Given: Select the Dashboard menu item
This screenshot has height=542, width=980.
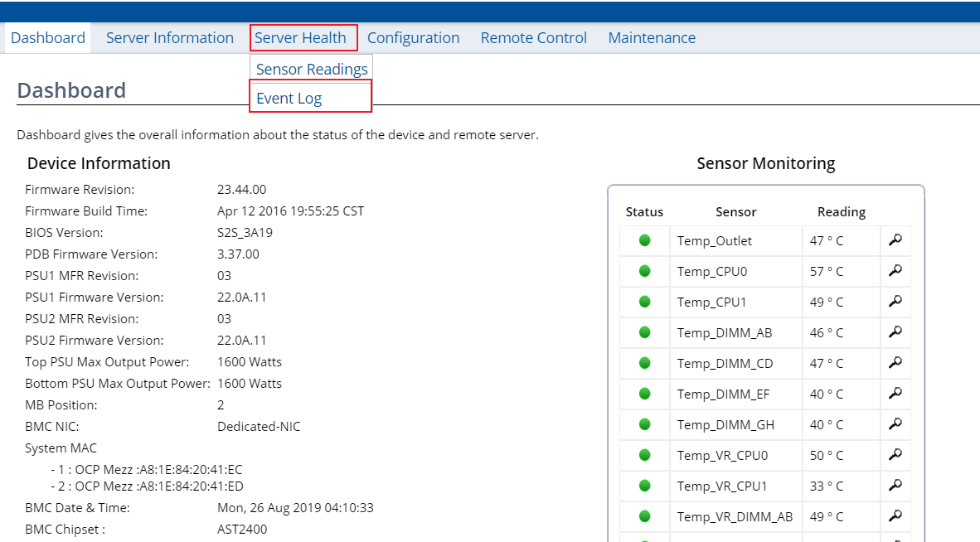Looking at the screenshot, I should [x=47, y=37].
